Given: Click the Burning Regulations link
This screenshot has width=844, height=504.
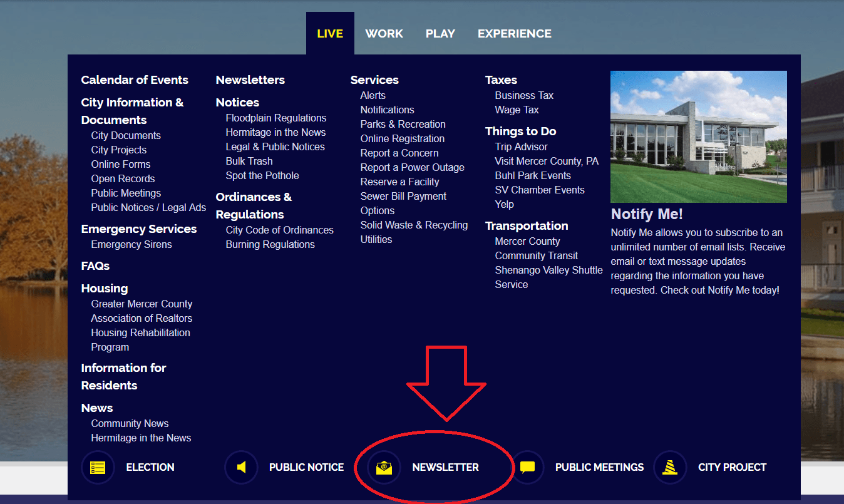Looking at the screenshot, I should tap(270, 245).
